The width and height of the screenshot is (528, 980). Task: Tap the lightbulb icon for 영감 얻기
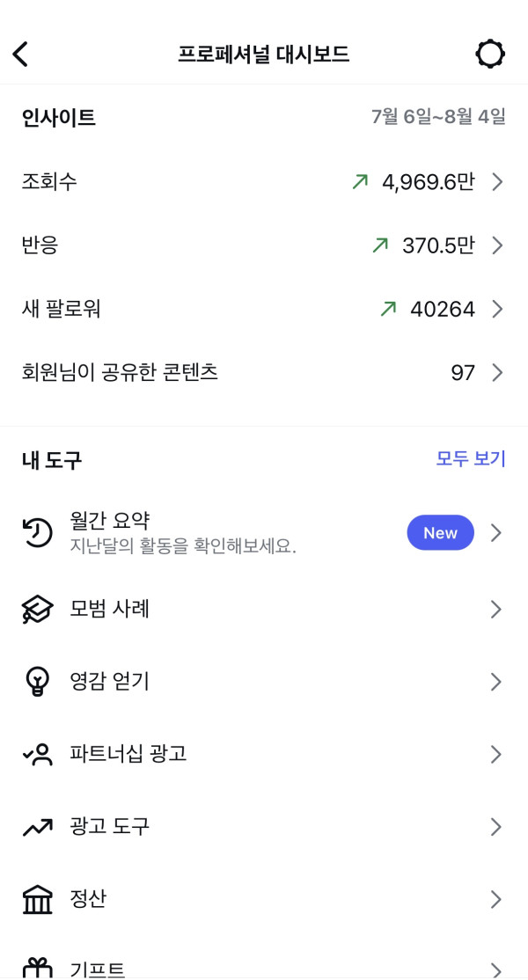[x=37, y=682]
